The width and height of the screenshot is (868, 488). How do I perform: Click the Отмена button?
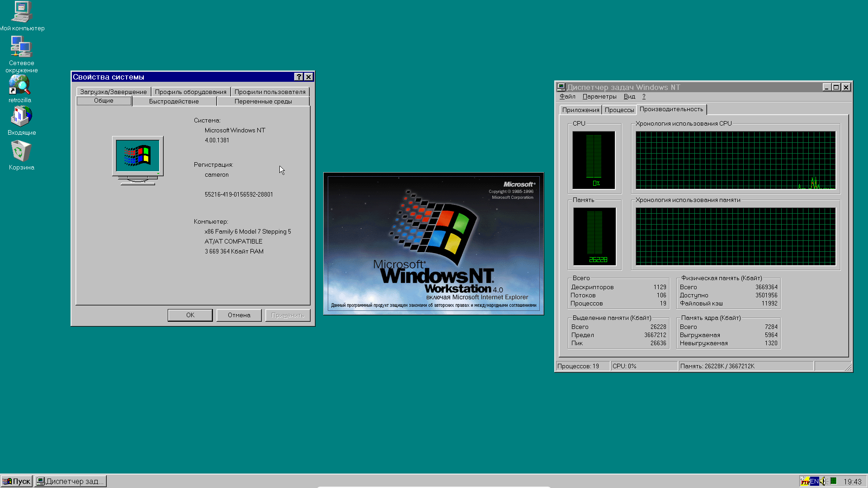pyautogui.click(x=239, y=315)
